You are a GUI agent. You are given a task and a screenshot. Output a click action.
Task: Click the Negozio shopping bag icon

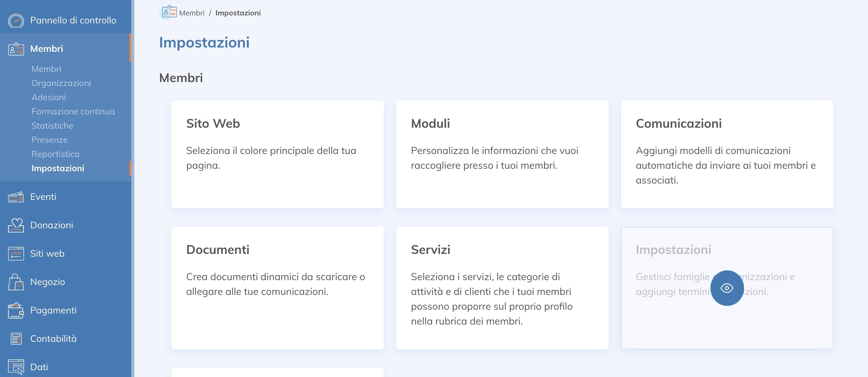coord(16,282)
